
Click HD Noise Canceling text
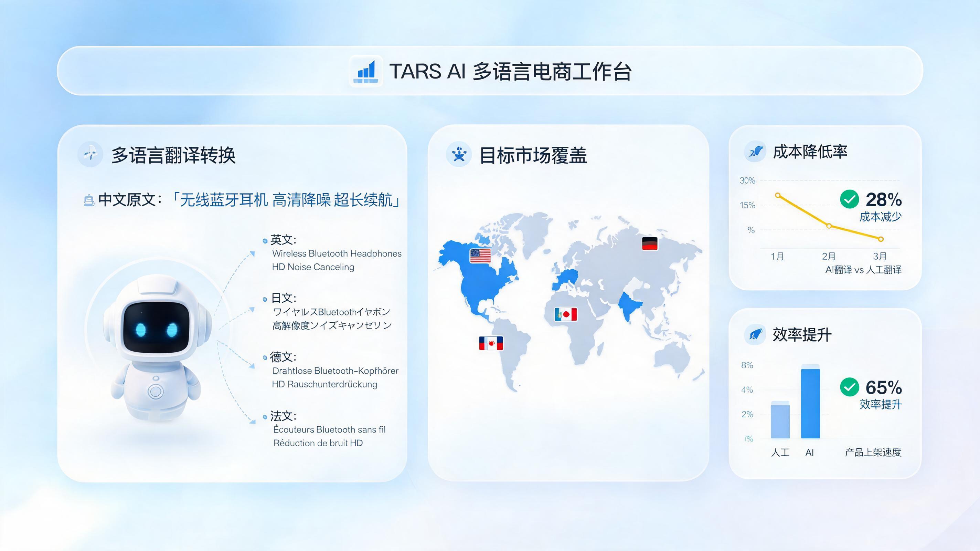[313, 267]
